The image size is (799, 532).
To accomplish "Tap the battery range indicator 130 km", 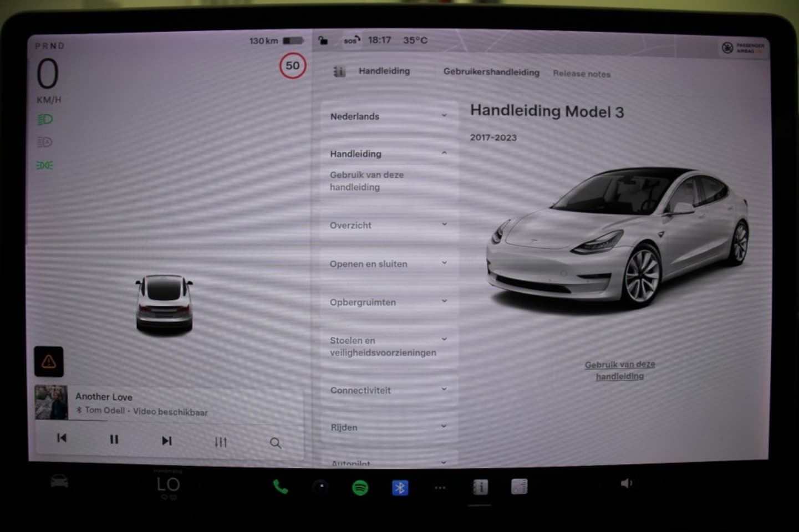I will (x=276, y=40).
